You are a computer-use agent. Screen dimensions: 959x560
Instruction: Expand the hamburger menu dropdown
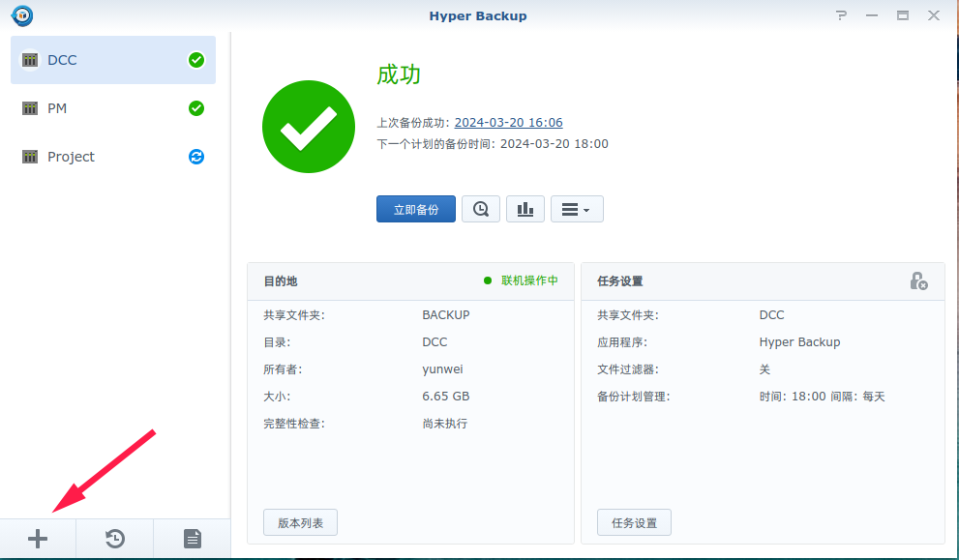[577, 209]
